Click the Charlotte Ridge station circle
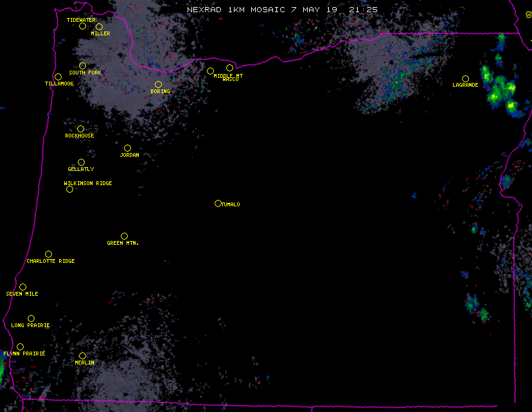This screenshot has height=412, width=532. point(48,254)
